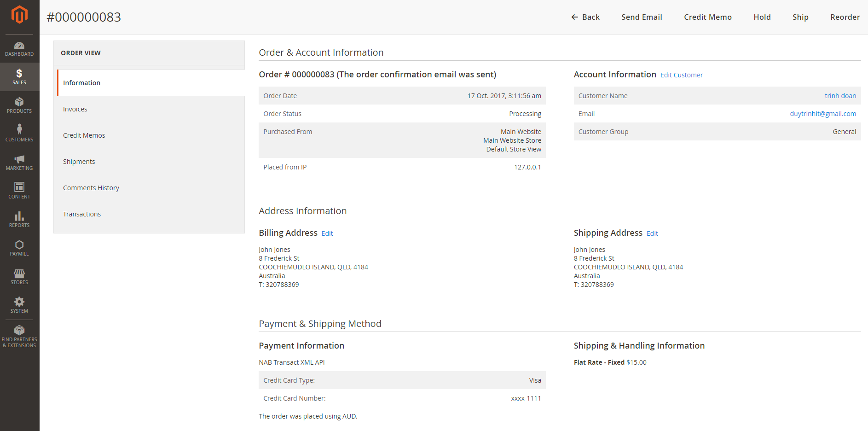Image resolution: width=868 pixels, height=431 pixels.
Task: Go to the Shipments tab
Action: [x=79, y=162]
